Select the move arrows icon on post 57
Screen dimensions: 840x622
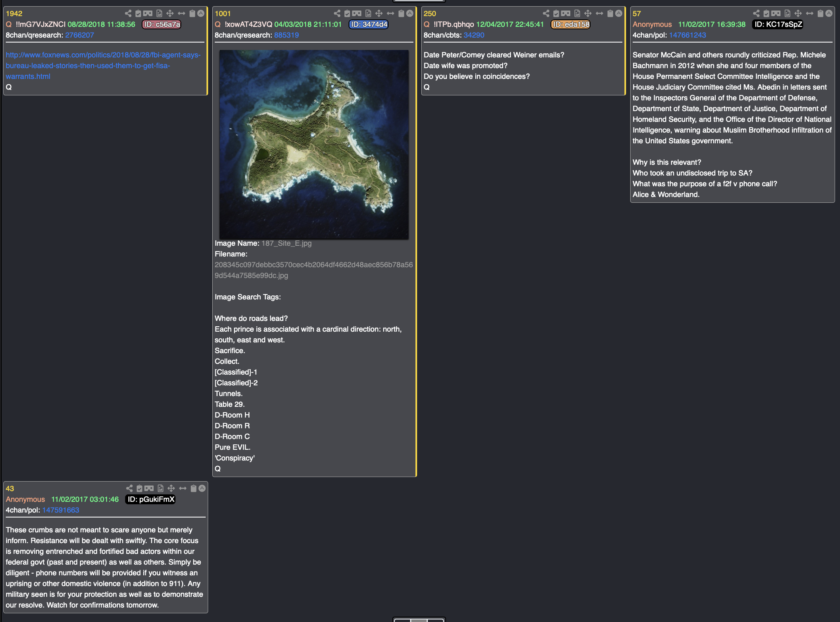point(798,13)
